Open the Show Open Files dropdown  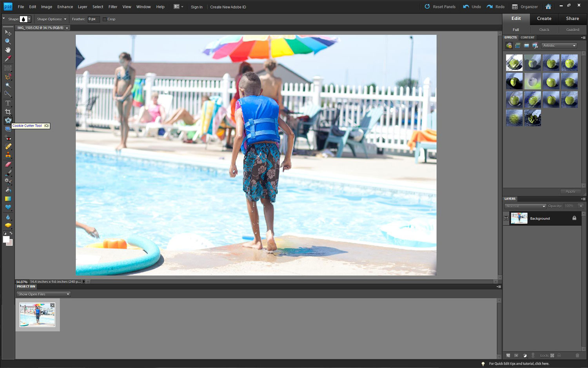[43, 294]
